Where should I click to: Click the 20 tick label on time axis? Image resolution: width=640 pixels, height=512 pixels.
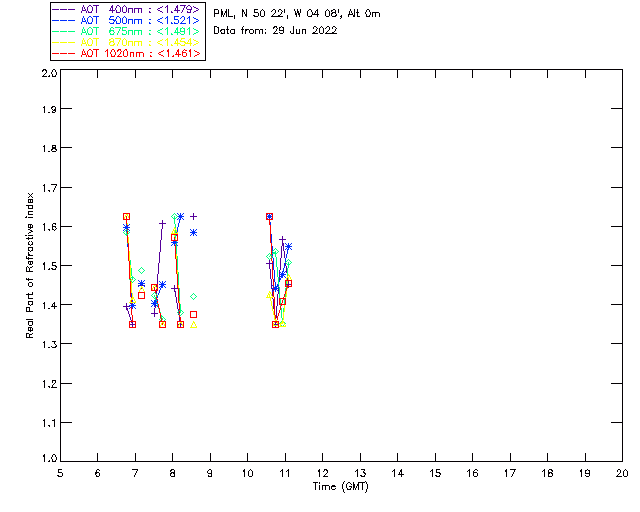tap(622, 473)
